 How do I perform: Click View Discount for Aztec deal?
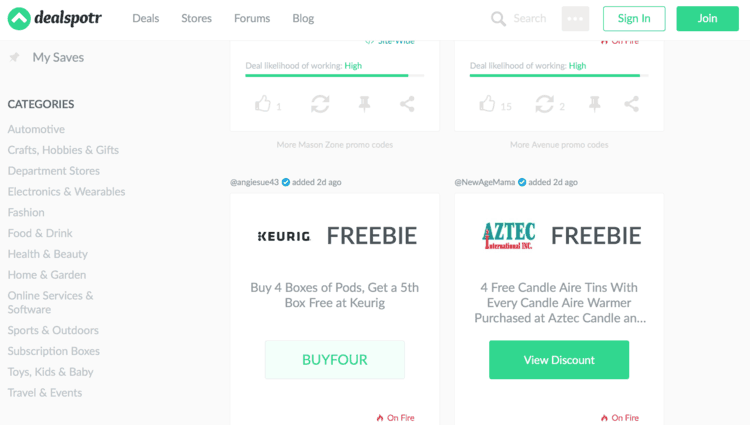[559, 360]
